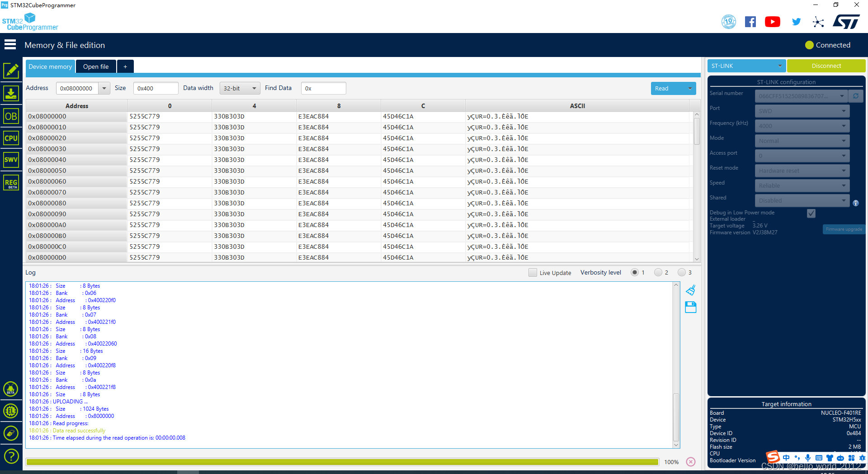This screenshot has width=868, height=474.
Task: Show info about Shared mode
Action: (x=856, y=203)
